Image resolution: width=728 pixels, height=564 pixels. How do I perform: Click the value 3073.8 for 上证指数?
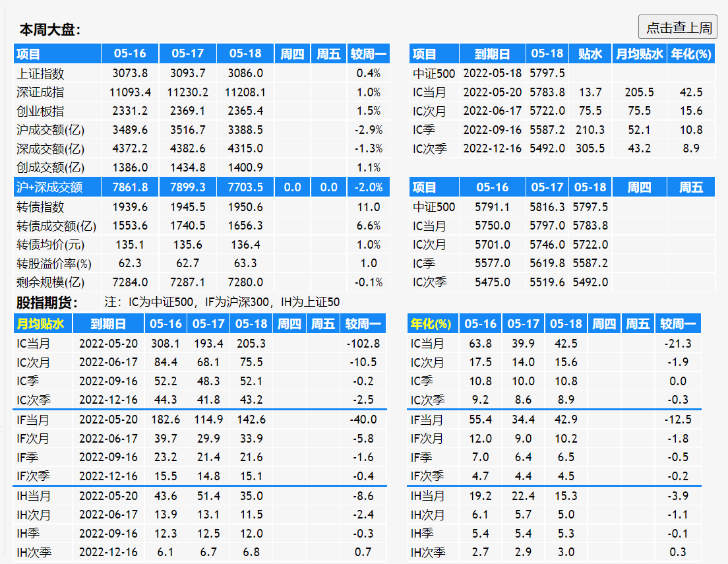tap(130, 73)
